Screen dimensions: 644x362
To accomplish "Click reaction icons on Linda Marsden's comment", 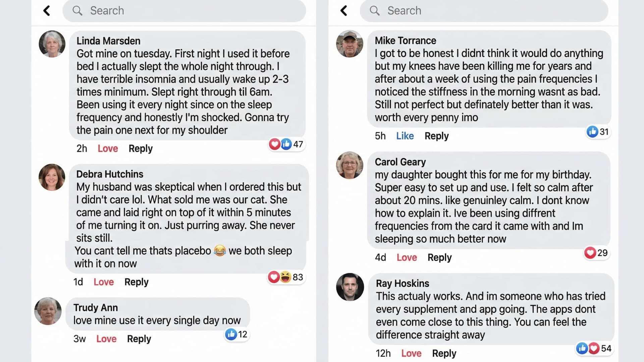I will point(280,144).
